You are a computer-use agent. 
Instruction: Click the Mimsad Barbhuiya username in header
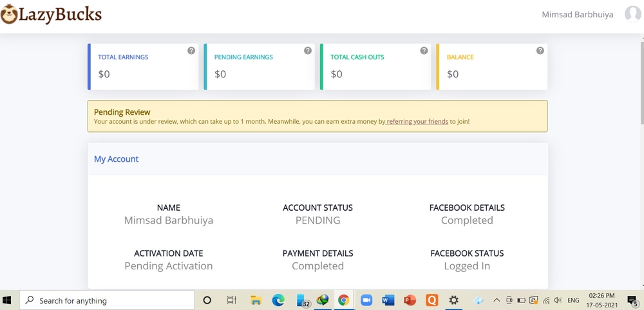pos(578,15)
